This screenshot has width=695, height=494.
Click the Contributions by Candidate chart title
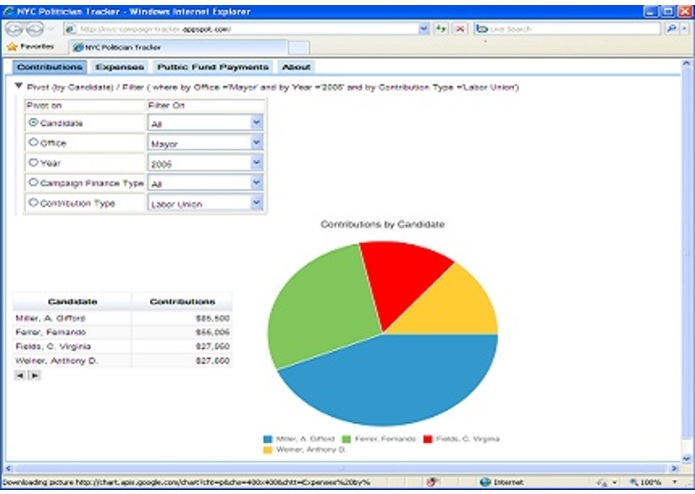383,224
